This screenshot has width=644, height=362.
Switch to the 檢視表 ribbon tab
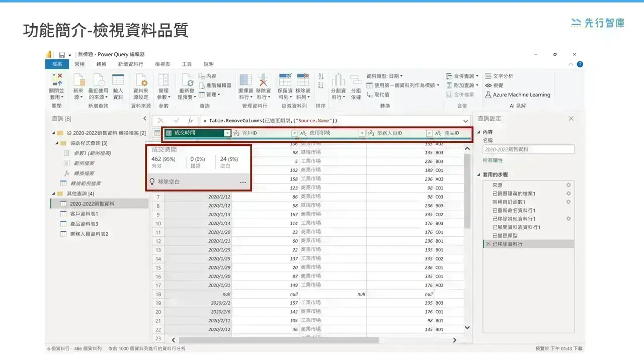click(x=163, y=64)
